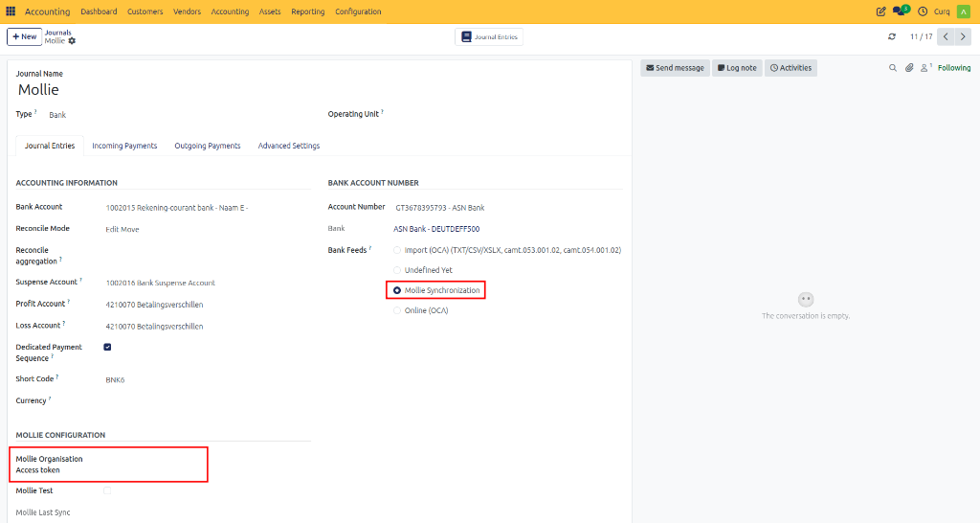Open the Customers menu
Screen dimensions: 980x523
pyautogui.click(x=145, y=11)
